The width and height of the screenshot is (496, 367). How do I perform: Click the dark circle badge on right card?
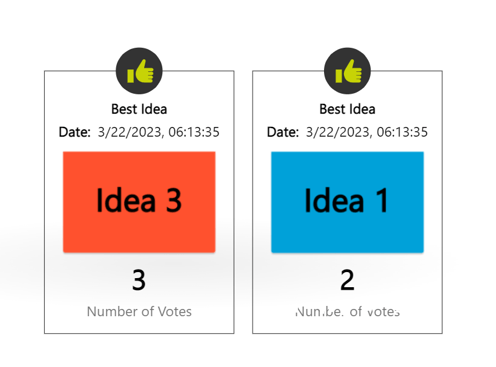(347, 71)
